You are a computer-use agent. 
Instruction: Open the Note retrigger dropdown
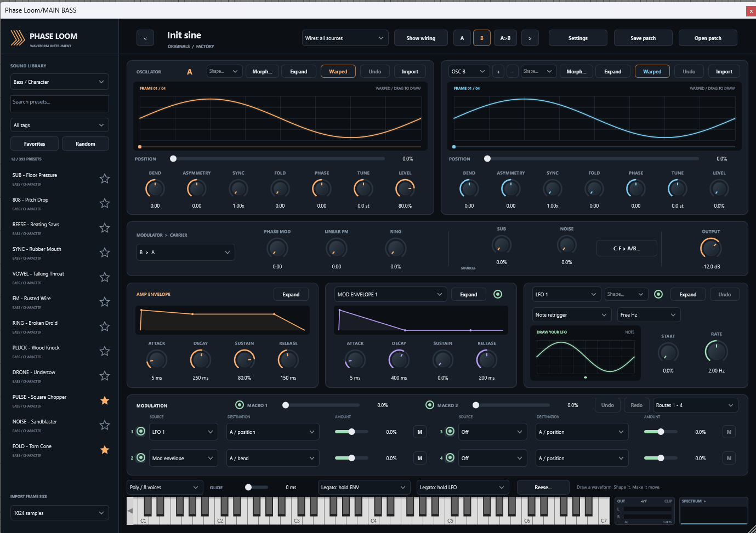[x=572, y=315]
